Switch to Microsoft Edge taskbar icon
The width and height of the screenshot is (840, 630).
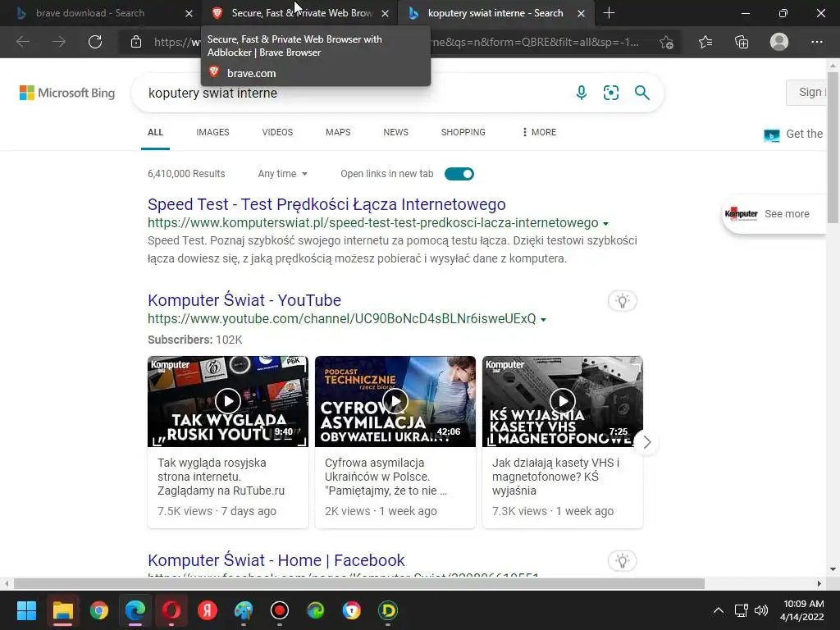pyautogui.click(x=135, y=610)
